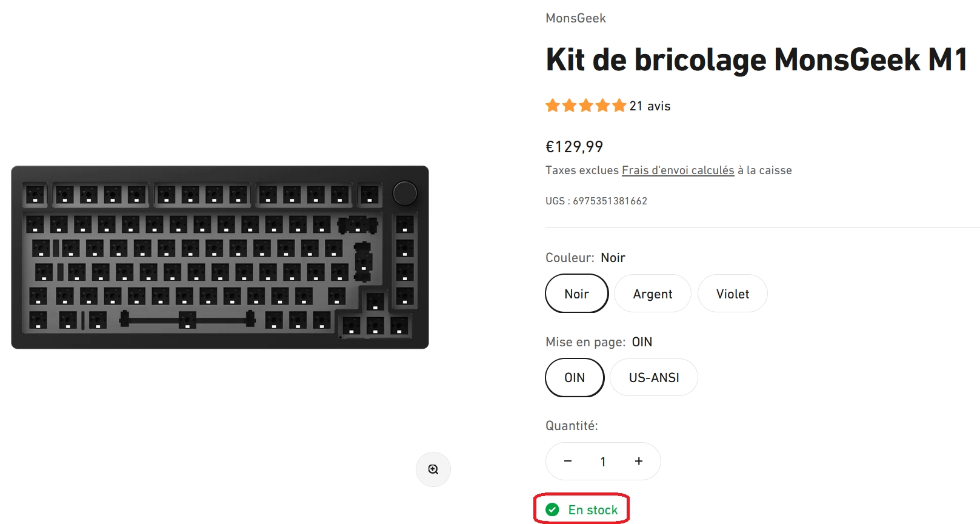Click the Mise en page label
This screenshot has width=980, height=524.
pos(585,342)
